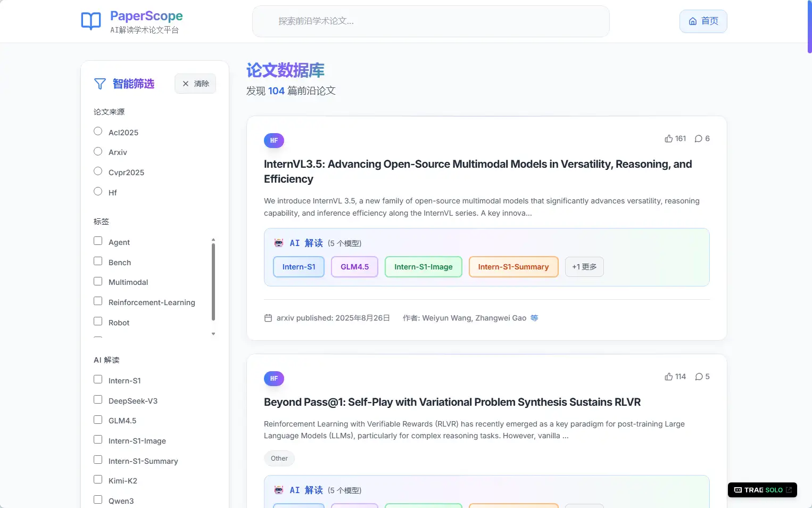Click the comment bubble icon on Beyond Pass@1 card
The width and height of the screenshot is (812, 508).
(x=699, y=376)
